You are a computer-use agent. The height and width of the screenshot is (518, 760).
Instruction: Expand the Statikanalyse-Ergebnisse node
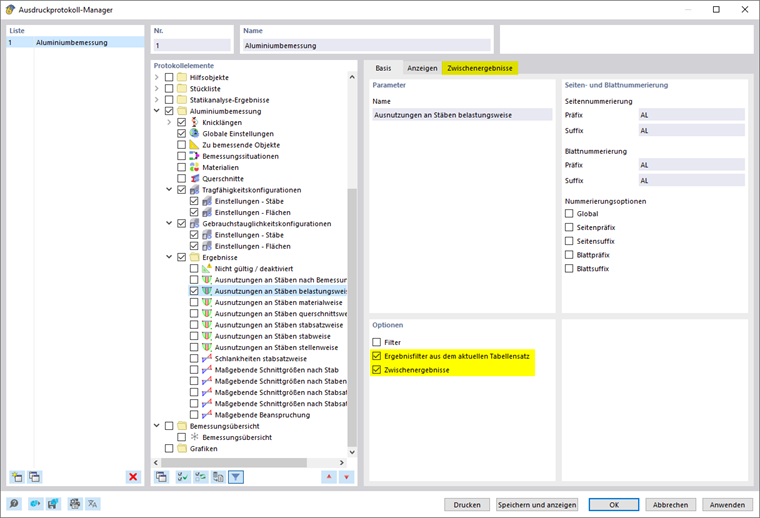pos(157,100)
